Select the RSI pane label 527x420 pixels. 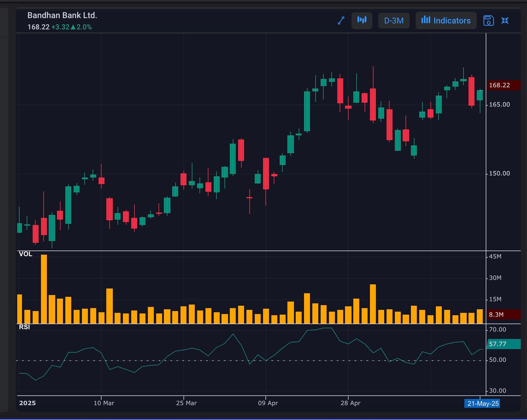coord(24,327)
